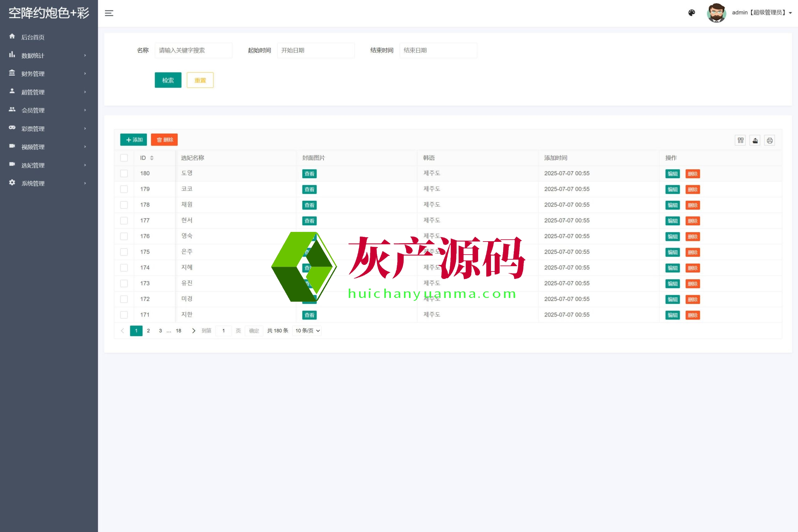Open 后台首页 in sidebar
Viewport: 798px width, 532px height.
point(33,37)
